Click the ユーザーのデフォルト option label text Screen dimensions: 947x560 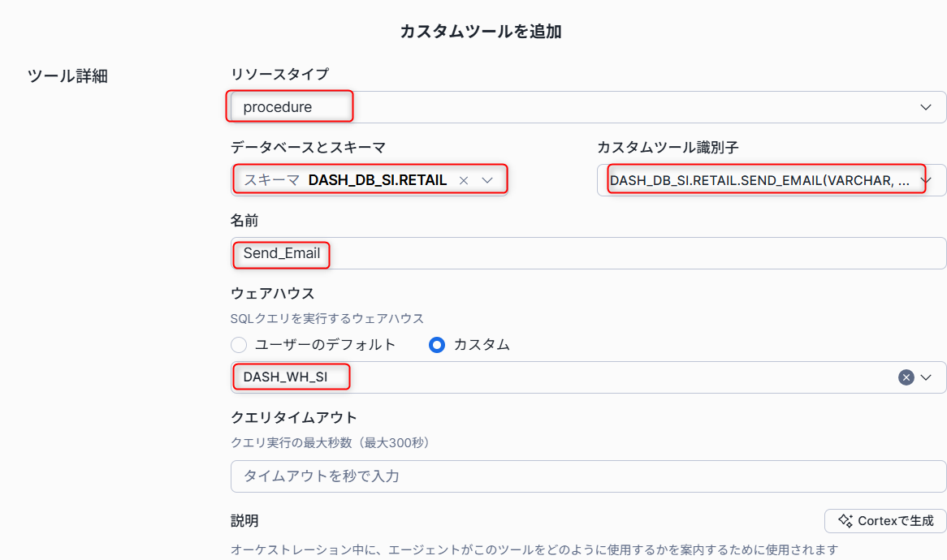click(325, 345)
